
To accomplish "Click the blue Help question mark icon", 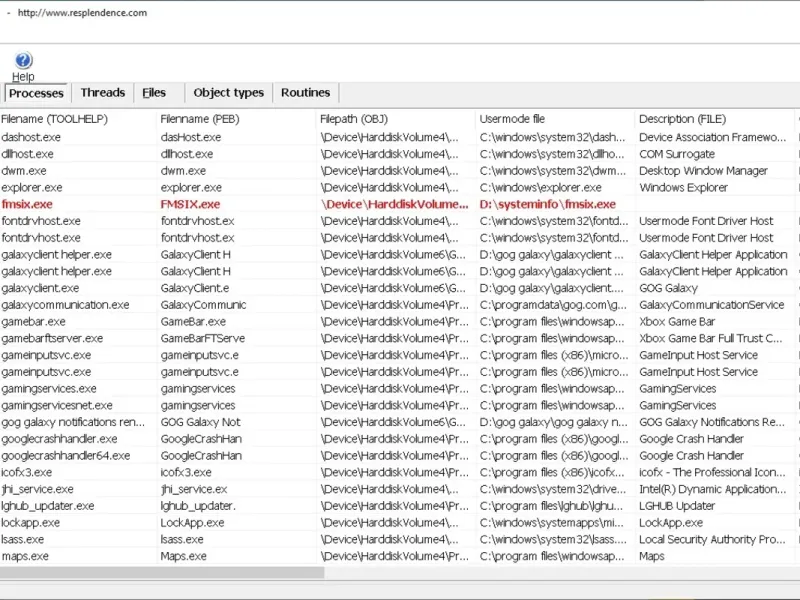I will coord(23,61).
